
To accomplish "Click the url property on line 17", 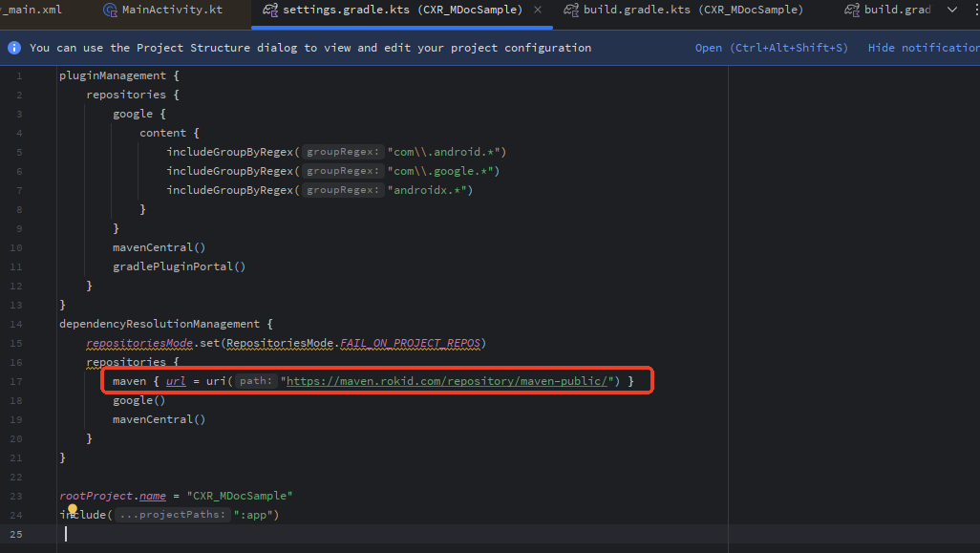I will [x=176, y=381].
